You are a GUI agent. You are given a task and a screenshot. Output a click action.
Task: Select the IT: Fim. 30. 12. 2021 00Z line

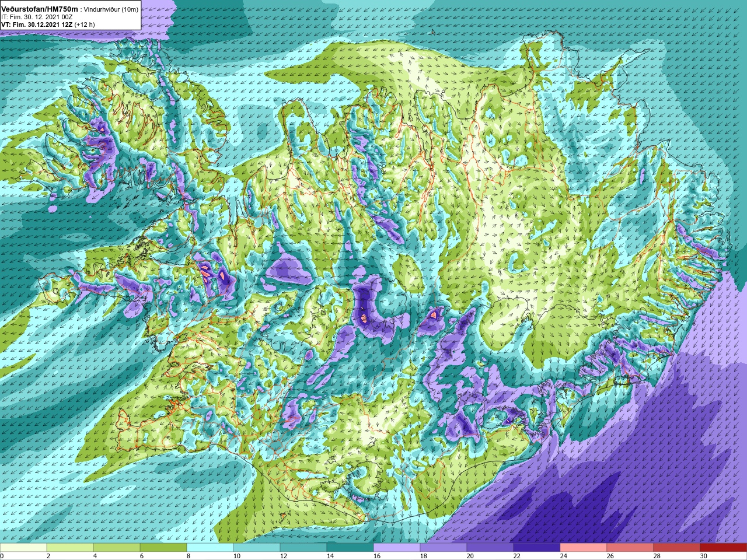click(x=37, y=17)
